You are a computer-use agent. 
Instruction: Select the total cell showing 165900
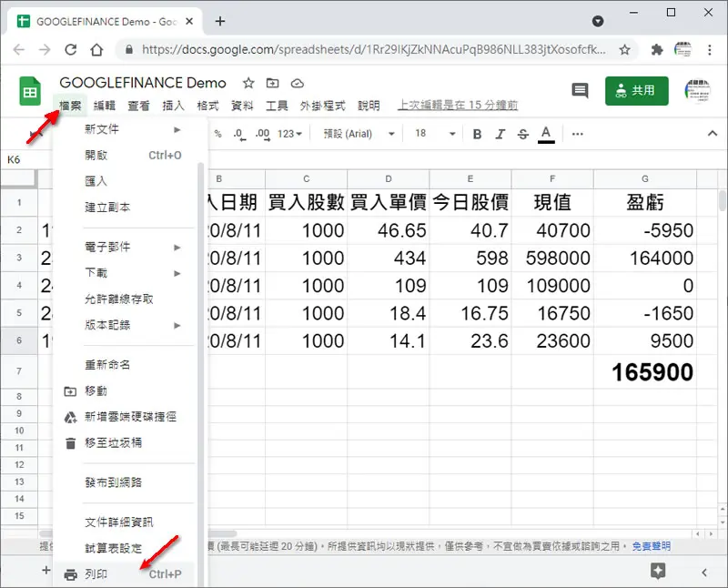click(x=645, y=371)
